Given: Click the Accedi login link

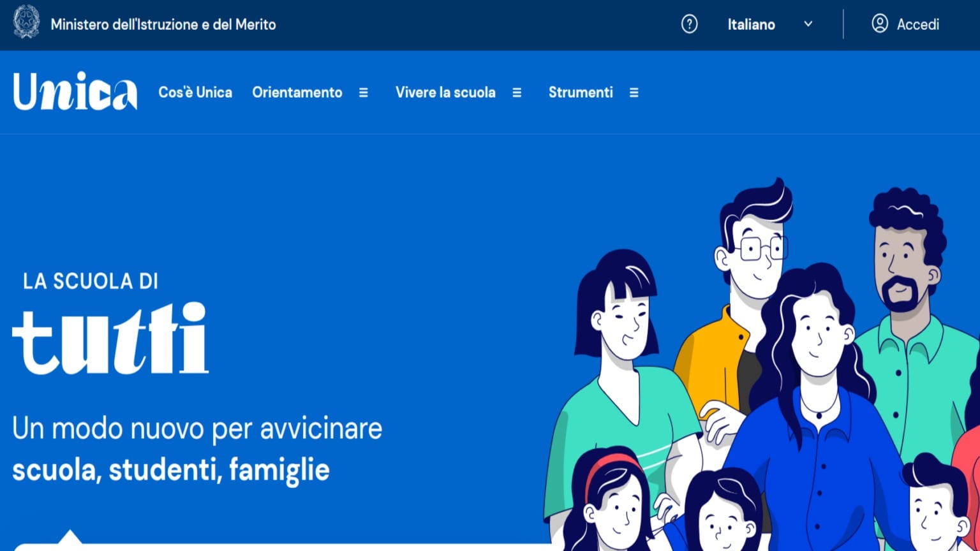Looking at the screenshot, I should click(x=918, y=24).
